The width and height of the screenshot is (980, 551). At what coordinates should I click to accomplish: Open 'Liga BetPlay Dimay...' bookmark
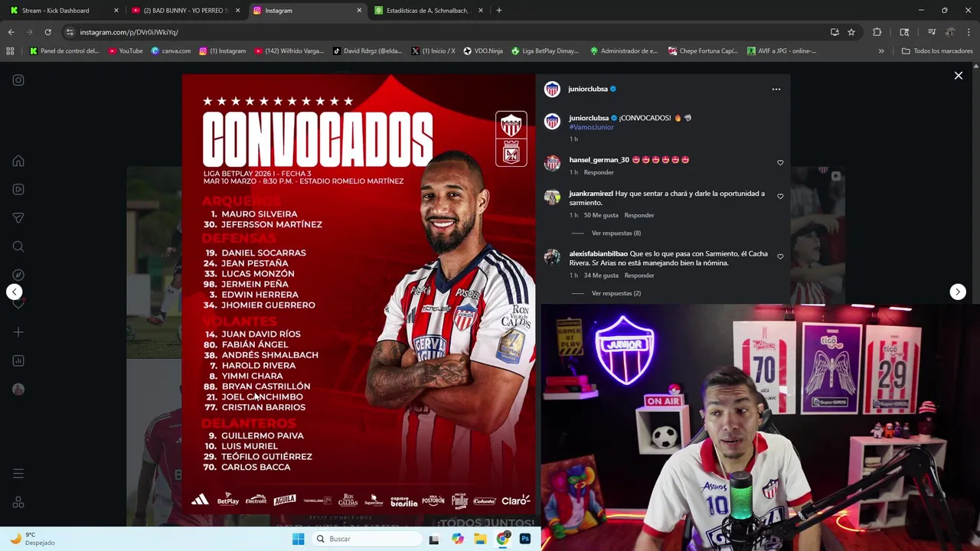(545, 51)
